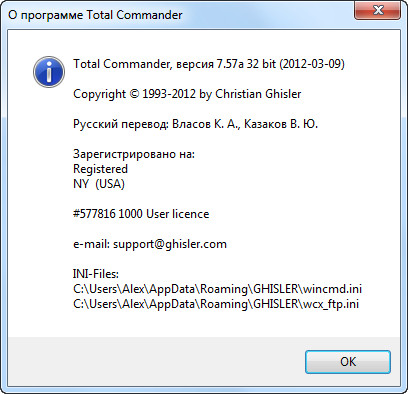This screenshot has width=408, height=394.
Task: Click the dialog title 'О программе Total Commander'
Action: coord(95,15)
